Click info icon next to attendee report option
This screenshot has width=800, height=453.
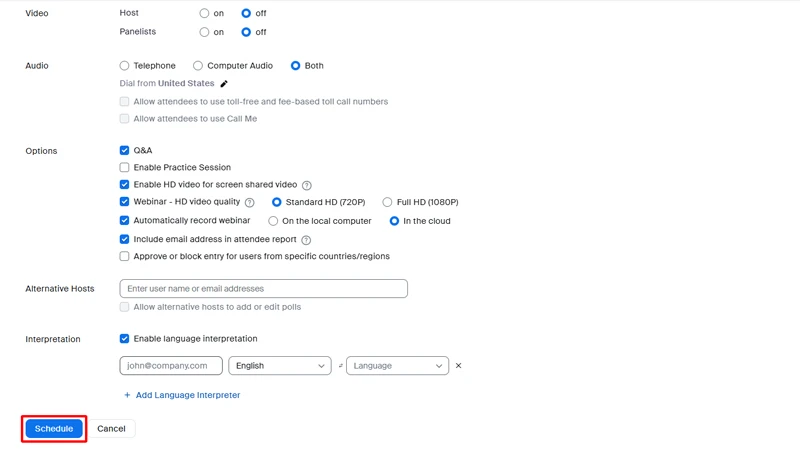click(306, 240)
